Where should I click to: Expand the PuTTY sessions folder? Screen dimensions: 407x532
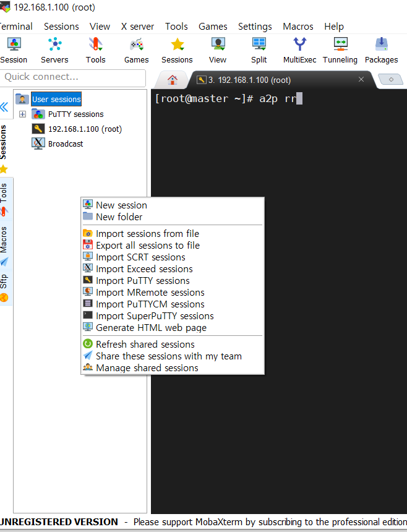coord(22,114)
